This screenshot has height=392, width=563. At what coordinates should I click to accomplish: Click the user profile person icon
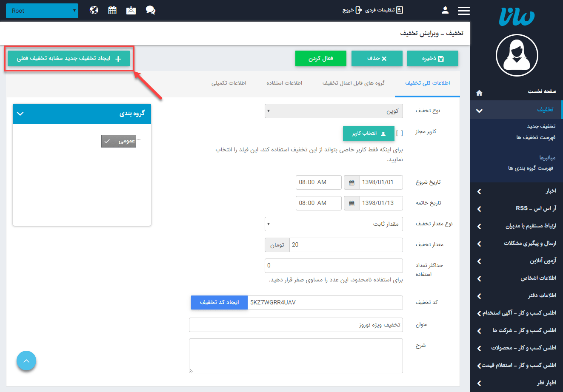pyautogui.click(x=445, y=10)
